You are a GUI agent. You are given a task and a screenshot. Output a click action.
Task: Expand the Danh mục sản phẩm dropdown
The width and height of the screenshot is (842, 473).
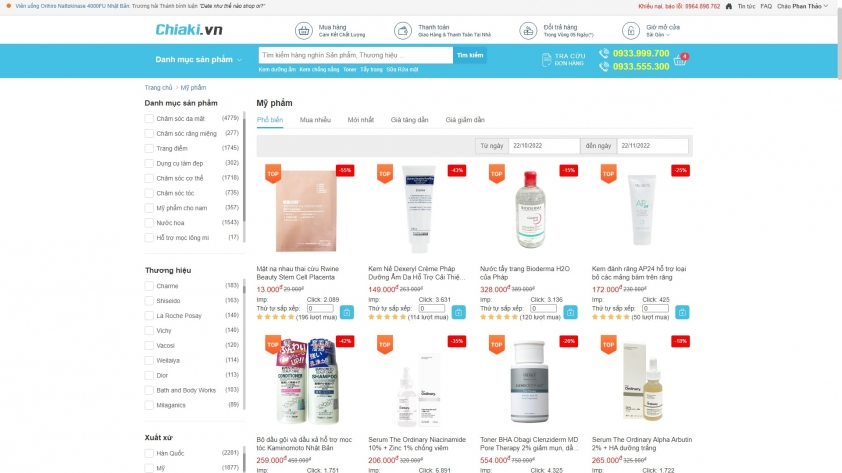199,60
